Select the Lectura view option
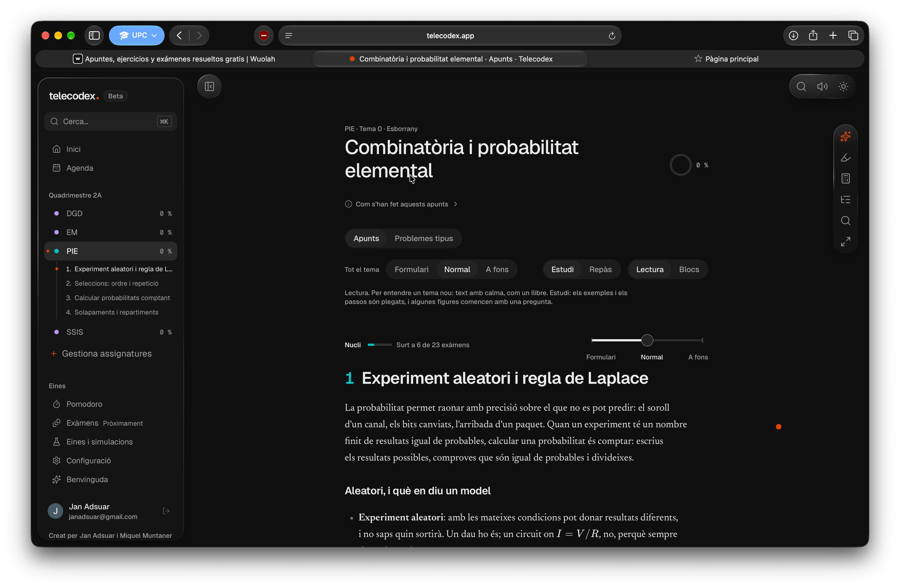Screen dimensions: 900x588 pos(650,269)
